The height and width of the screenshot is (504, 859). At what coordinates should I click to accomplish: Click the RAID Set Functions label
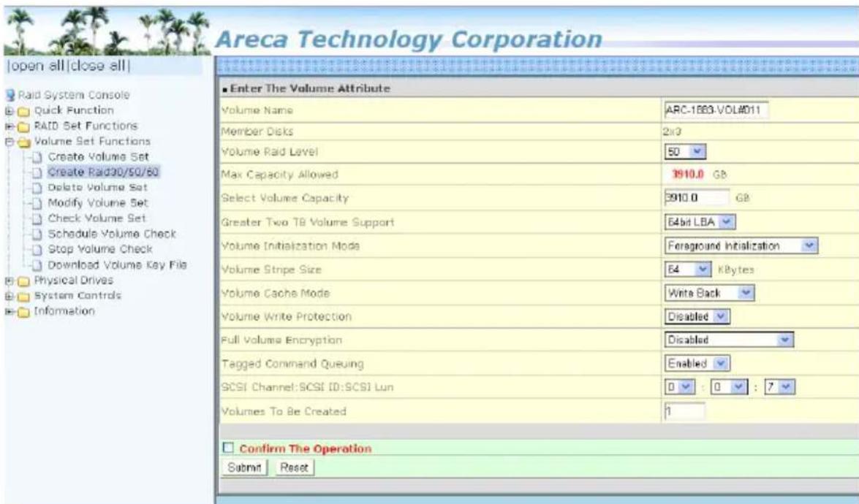pos(86,126)
